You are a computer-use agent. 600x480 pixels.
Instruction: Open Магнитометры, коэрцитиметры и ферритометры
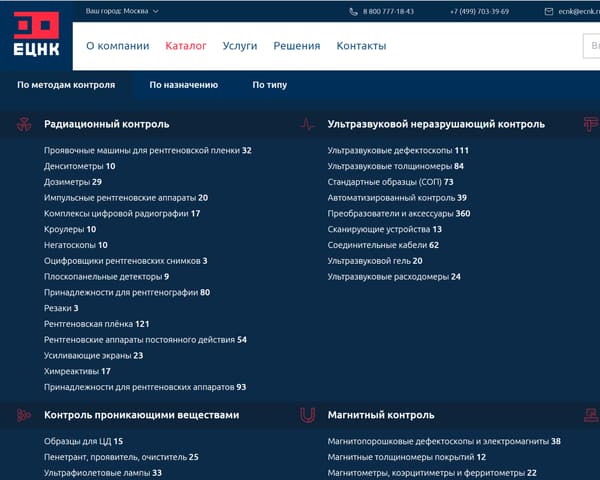coord(432,473)
